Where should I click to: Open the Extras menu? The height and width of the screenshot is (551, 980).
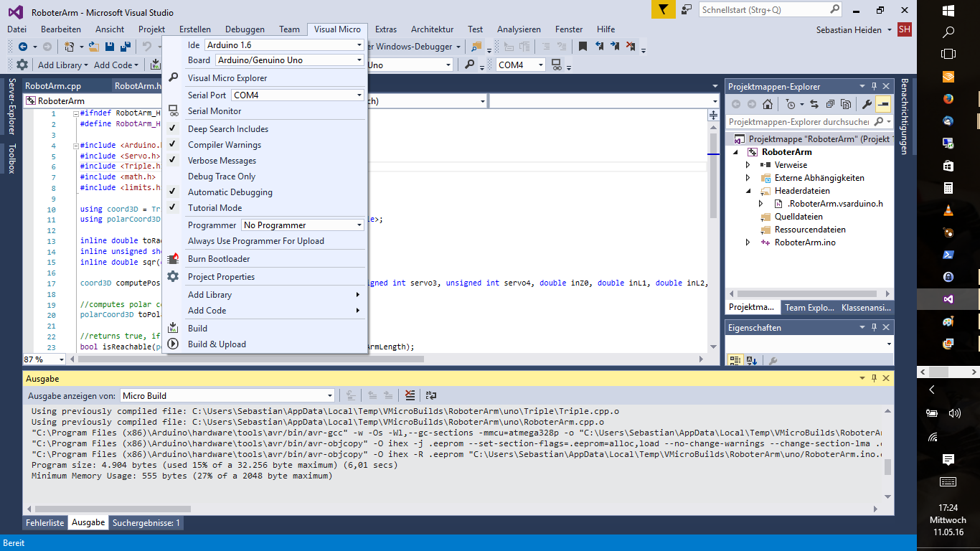click(386, 29)
